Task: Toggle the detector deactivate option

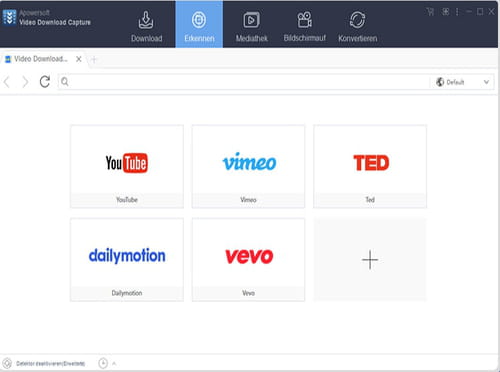Action: (x=50, y=363)
